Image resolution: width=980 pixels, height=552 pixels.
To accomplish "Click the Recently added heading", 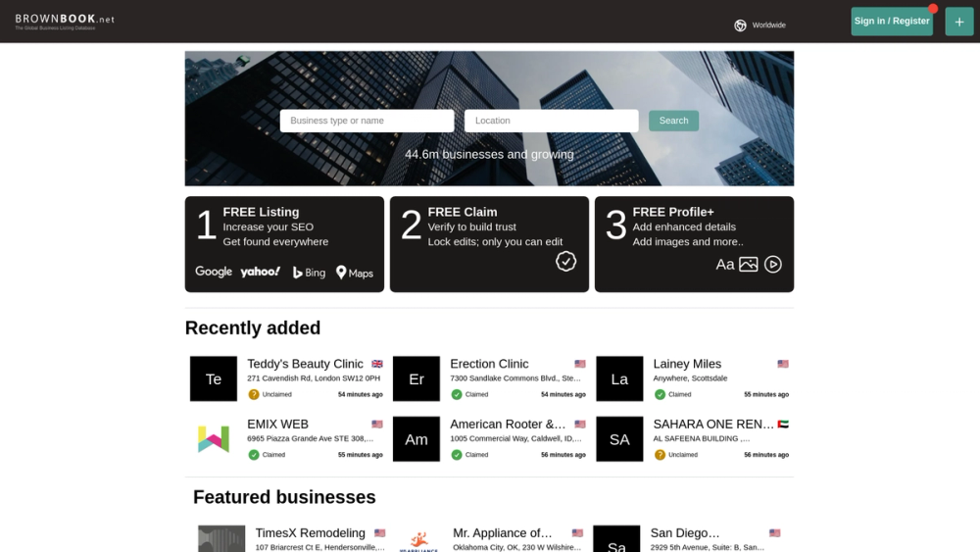I will click(253, 327).
